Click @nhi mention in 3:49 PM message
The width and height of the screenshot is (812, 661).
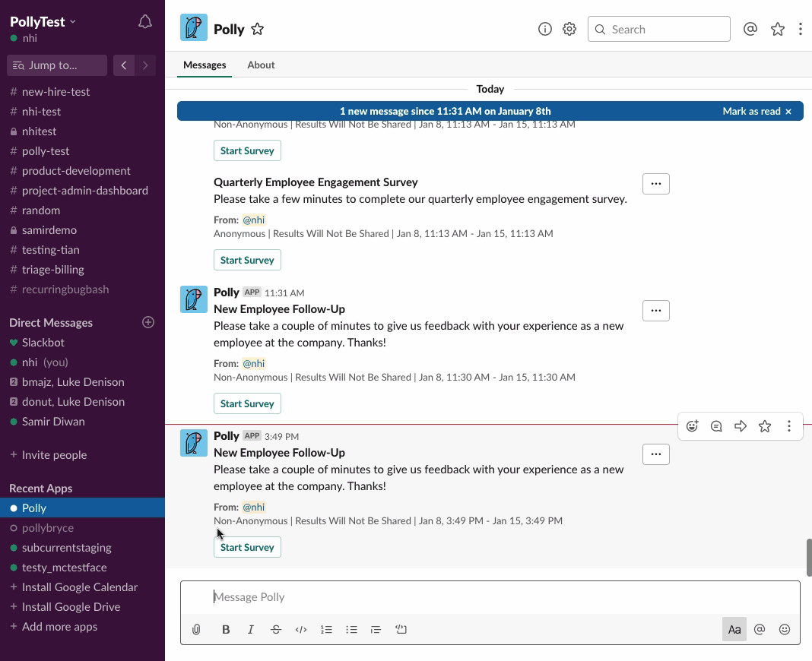pos(254,508)
